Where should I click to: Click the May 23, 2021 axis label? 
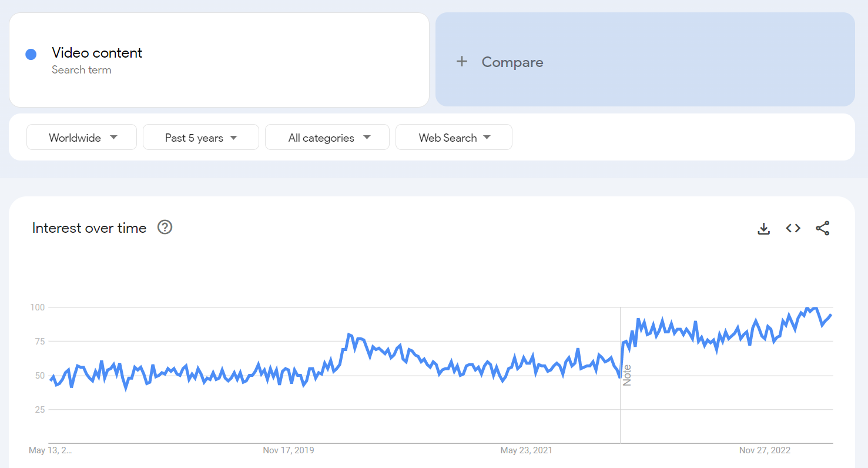527,450
